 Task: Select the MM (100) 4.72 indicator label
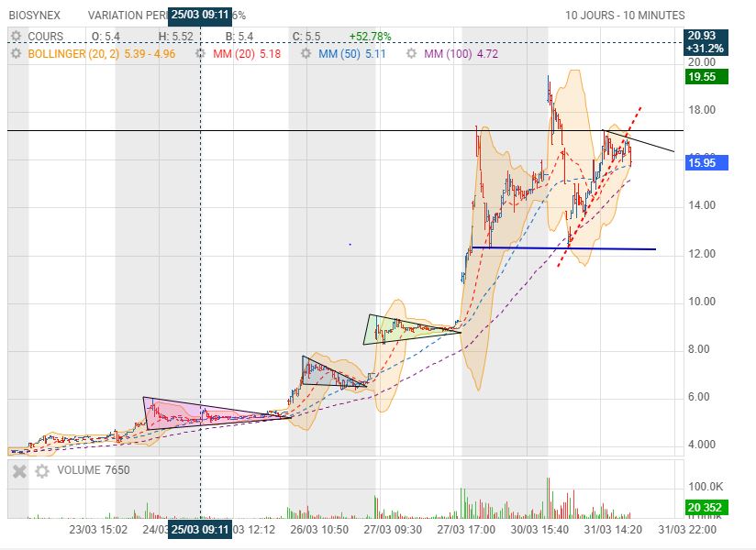(x=461, y=53)
